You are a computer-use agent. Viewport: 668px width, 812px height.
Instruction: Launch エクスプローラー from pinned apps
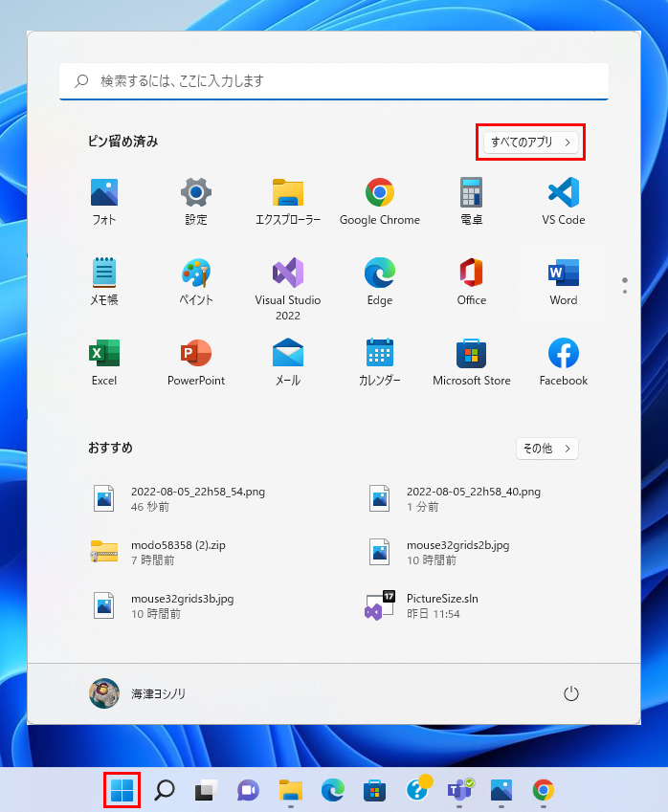click(x=288, y=202)
